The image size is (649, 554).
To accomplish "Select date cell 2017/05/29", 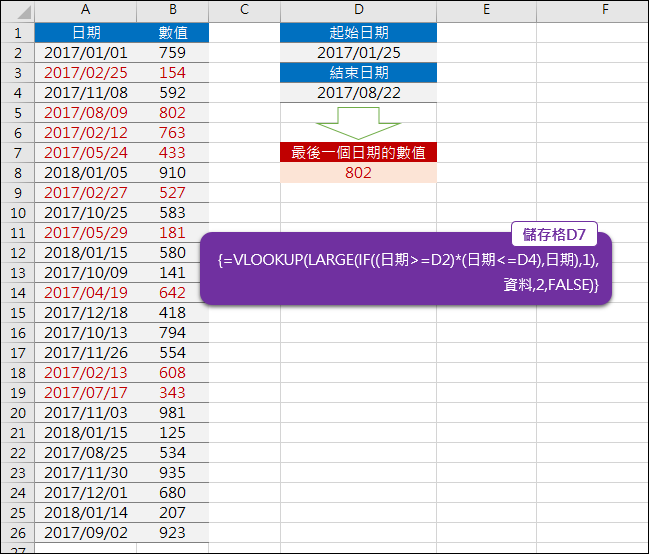I will tap(86, 233).
